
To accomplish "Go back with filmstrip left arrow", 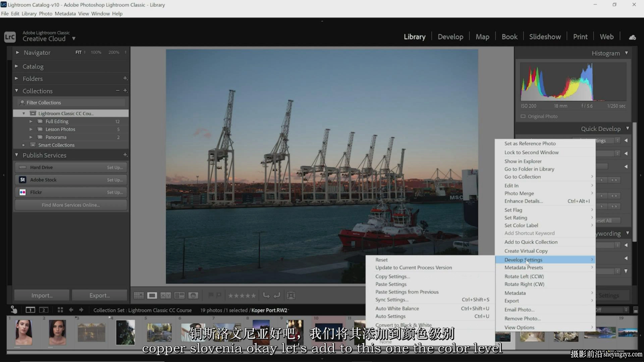I will point(71,310).
